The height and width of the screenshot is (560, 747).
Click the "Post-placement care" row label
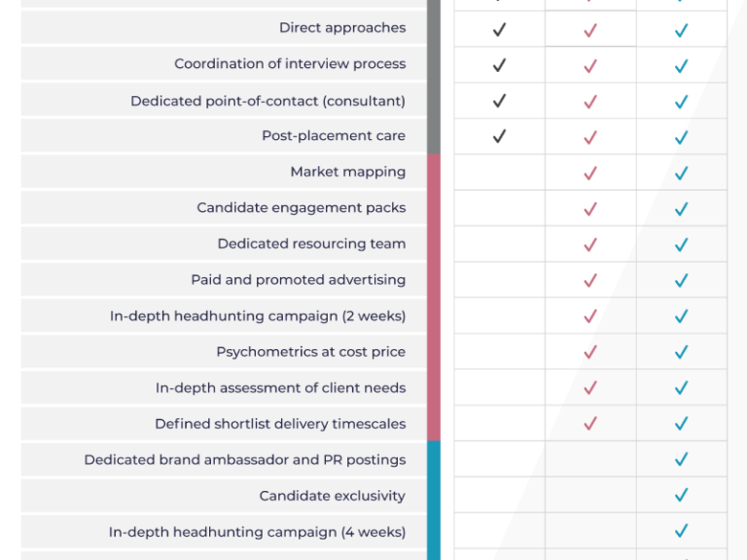(333, 136)
